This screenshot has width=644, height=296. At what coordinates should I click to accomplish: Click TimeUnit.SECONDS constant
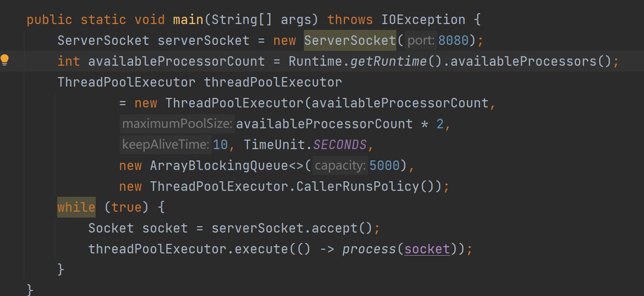[305, 145]
